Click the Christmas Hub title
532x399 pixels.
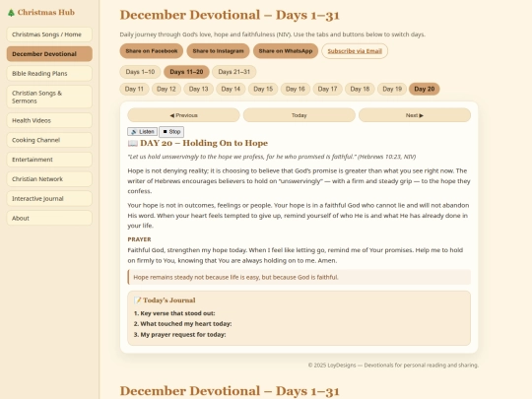click(45, 12)
